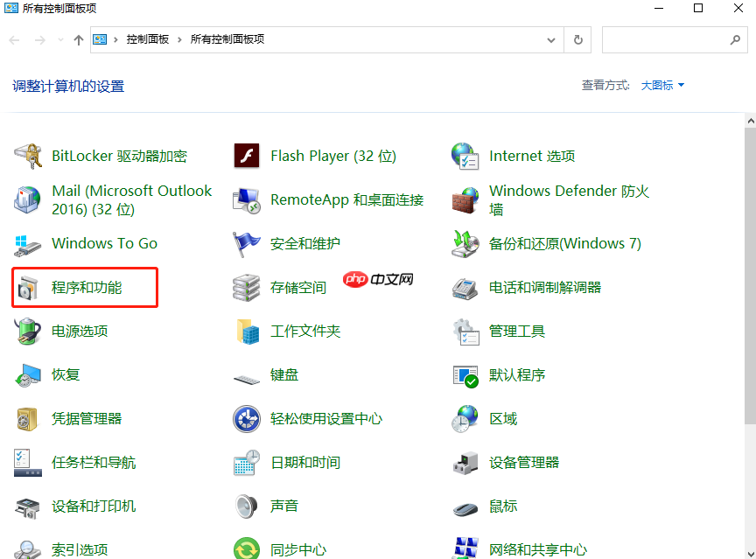
Task: Open 备份和还原(Windows 7) icon
Action: [x=465, y=244]
